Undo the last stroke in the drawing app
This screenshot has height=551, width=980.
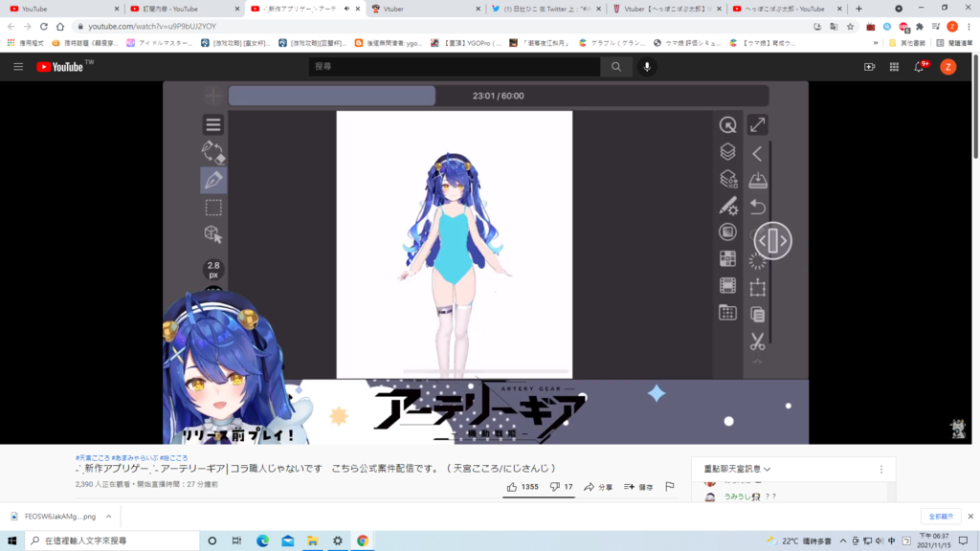click(x=758, y=207)
